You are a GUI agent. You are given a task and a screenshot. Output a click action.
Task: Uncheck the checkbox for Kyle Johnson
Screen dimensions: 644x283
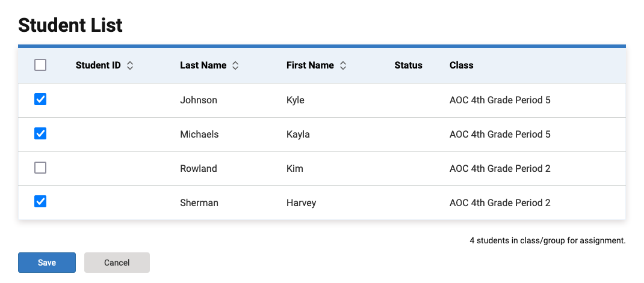[x=40, y=99]
